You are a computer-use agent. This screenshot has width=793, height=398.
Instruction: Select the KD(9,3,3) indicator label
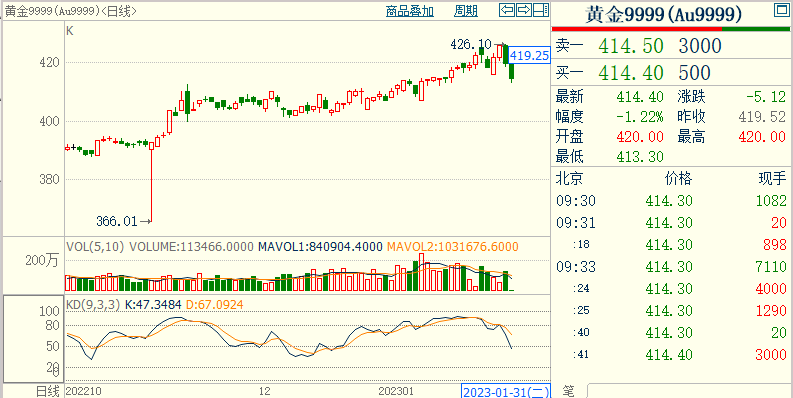[94, 305]
